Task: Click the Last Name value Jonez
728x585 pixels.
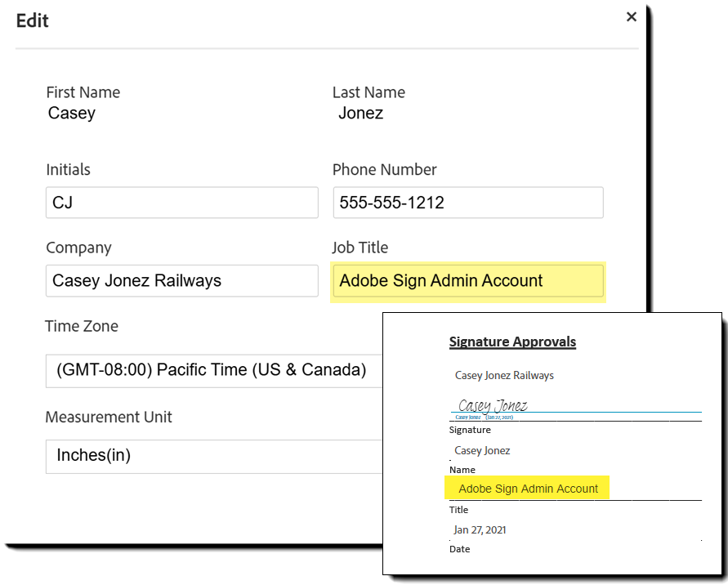Action: click(x=360, y=114)
